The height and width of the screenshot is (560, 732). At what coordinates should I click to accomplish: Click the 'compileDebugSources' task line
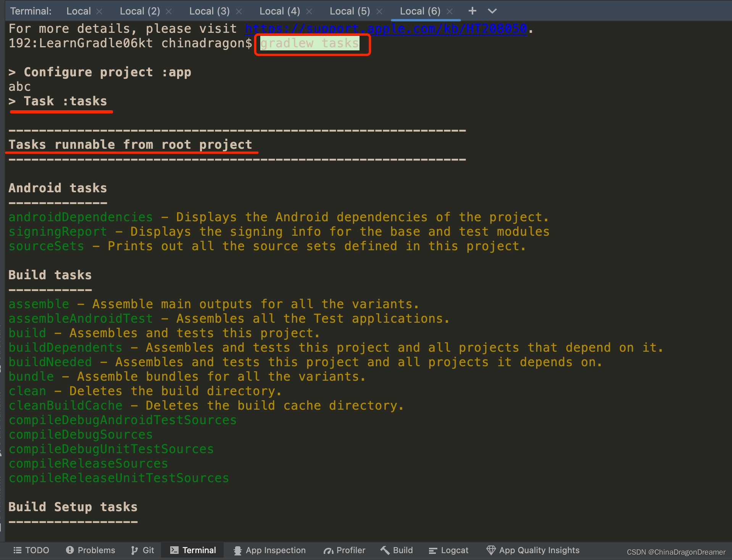(x=81, y=434)
